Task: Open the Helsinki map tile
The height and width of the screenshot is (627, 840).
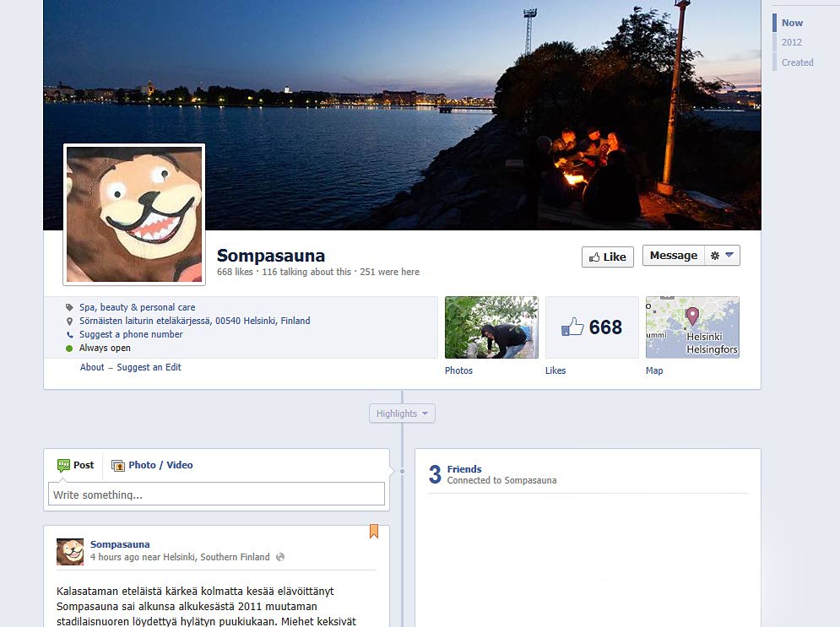Action: pyautogui.click(x=692, y=327)
